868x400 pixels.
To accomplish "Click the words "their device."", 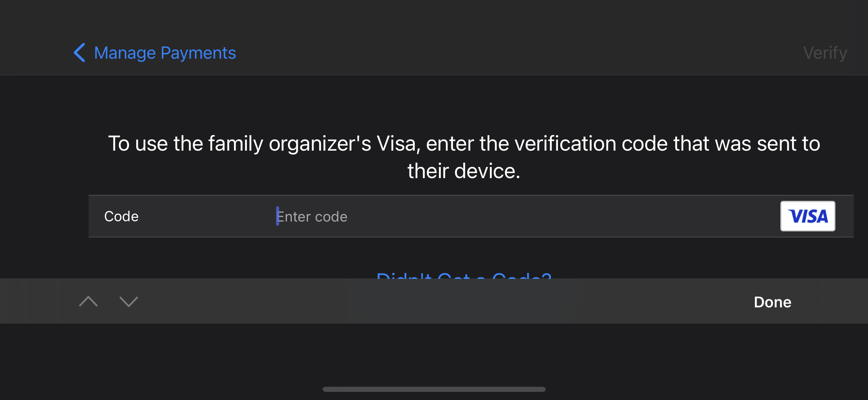I will click(x=464, y=171).
